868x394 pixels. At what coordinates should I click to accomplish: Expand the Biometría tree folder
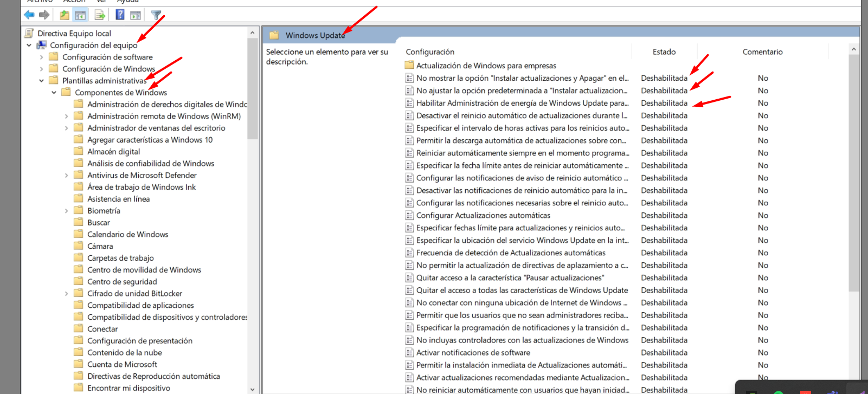point(67,211)
